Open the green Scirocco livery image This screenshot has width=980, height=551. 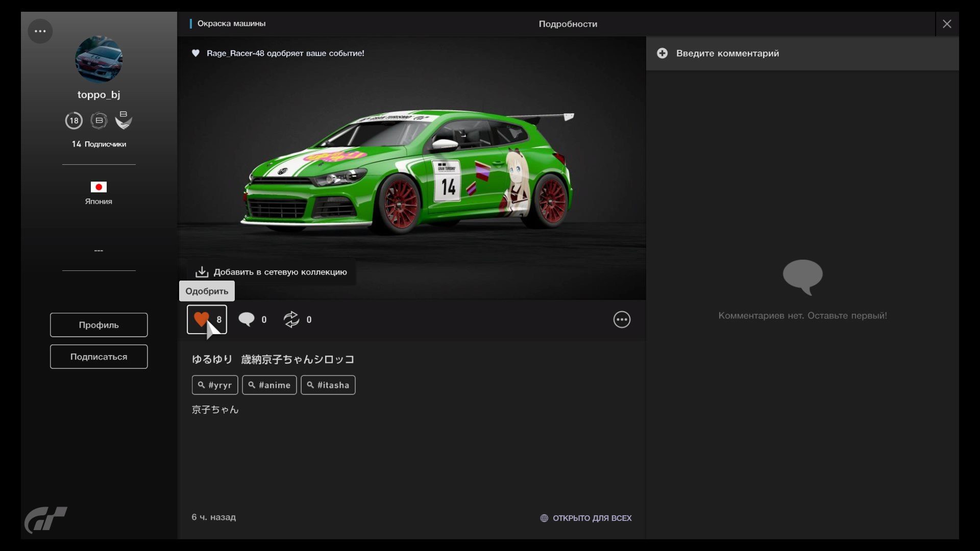pos(411,168)
